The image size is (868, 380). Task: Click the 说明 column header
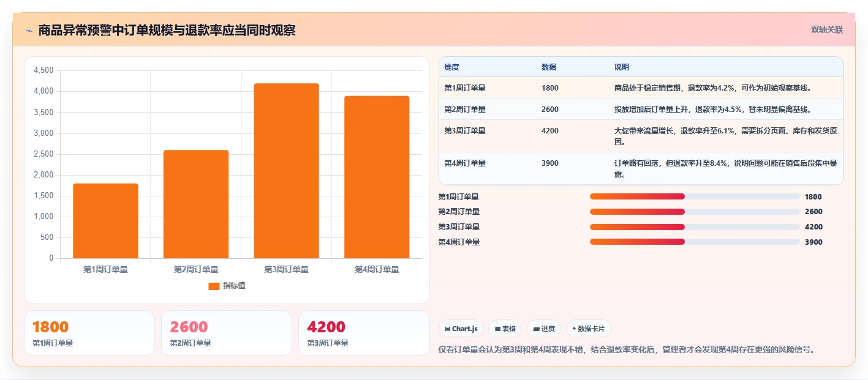point(622,67)
